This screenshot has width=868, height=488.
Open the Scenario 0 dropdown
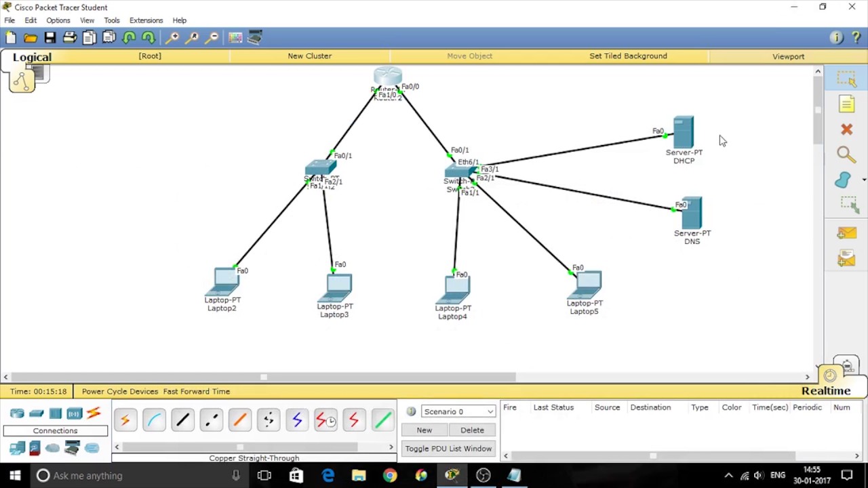(458, 411)
